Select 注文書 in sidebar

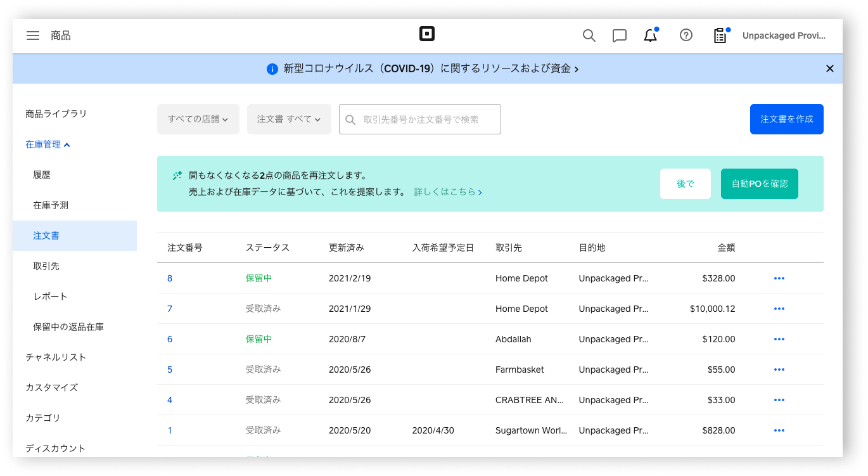point(75,236)
